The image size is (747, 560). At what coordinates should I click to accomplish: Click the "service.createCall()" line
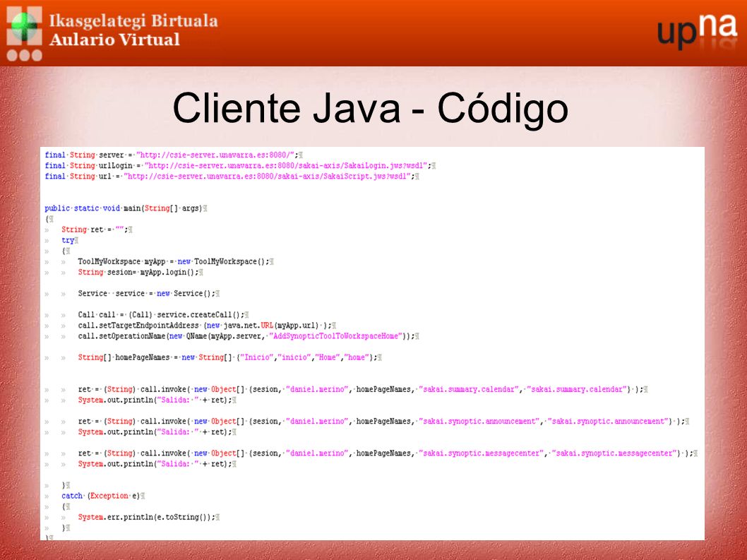coord(163,314)
